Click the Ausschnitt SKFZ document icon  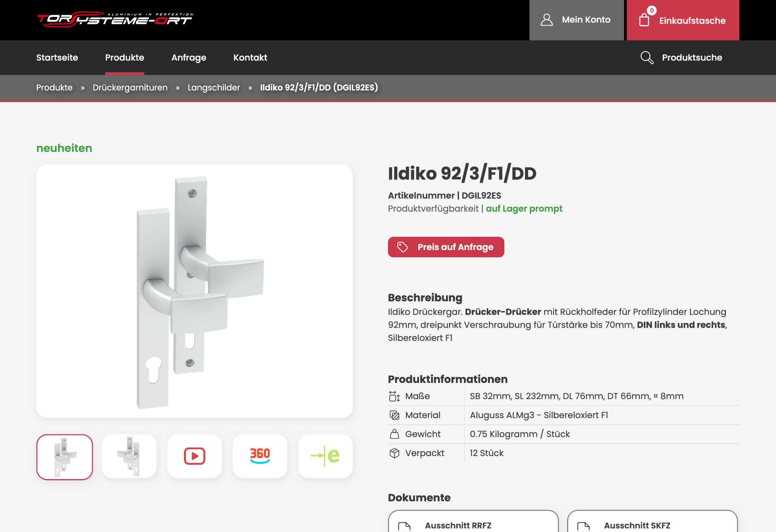pyautogui.click(x=584, y=526)
